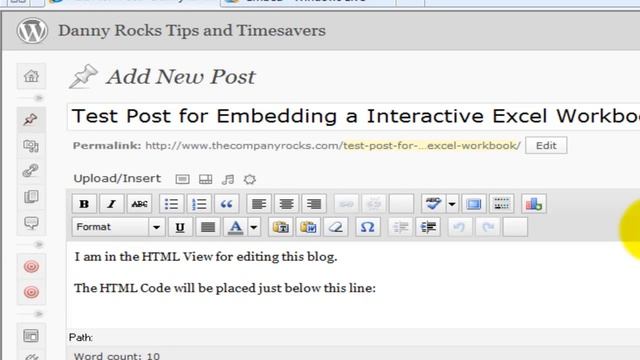Align text right
640x360 pixels.
(x=314, y=204)
